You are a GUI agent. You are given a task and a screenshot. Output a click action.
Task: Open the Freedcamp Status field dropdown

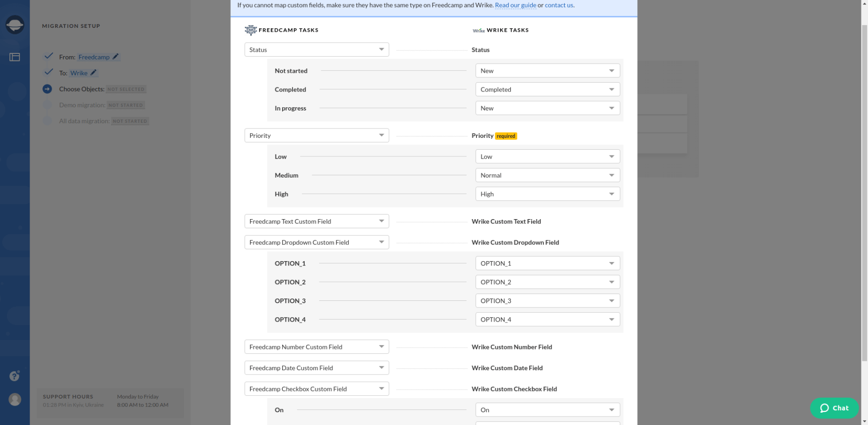[317, 50]
